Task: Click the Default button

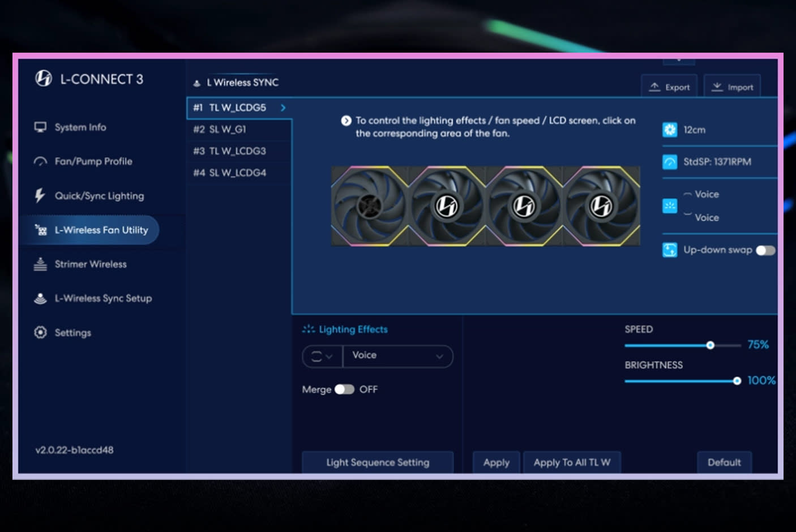Action: tap(724, 462)
